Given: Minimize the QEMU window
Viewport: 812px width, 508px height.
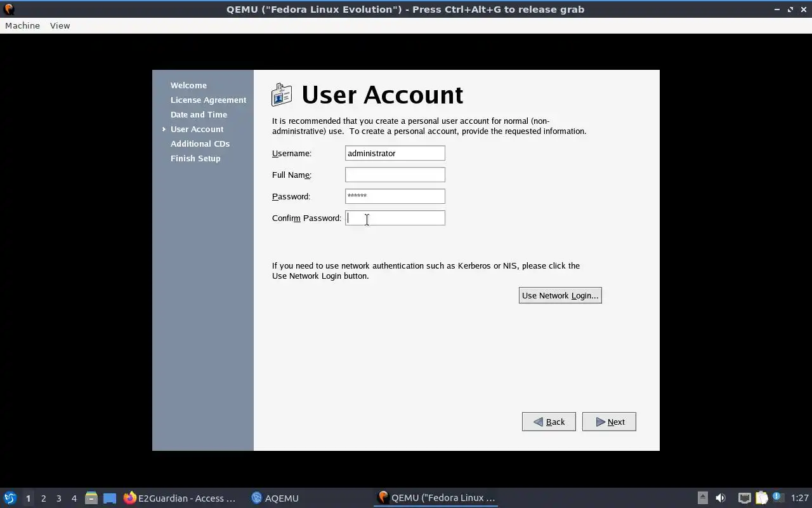Looking at the screenshot, I should click(777, 9).
